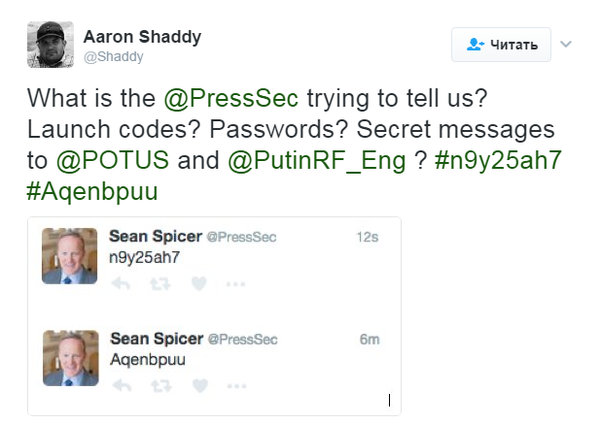
Task: Click Aaron Shaddy's profile avatar
Action: tap(49, 45)
